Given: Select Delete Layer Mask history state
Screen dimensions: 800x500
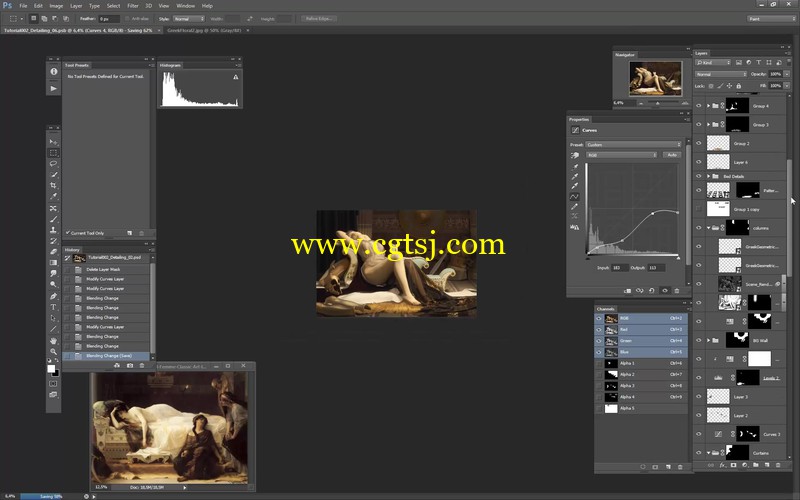Looking at the screenshot, I should (107, 269).
